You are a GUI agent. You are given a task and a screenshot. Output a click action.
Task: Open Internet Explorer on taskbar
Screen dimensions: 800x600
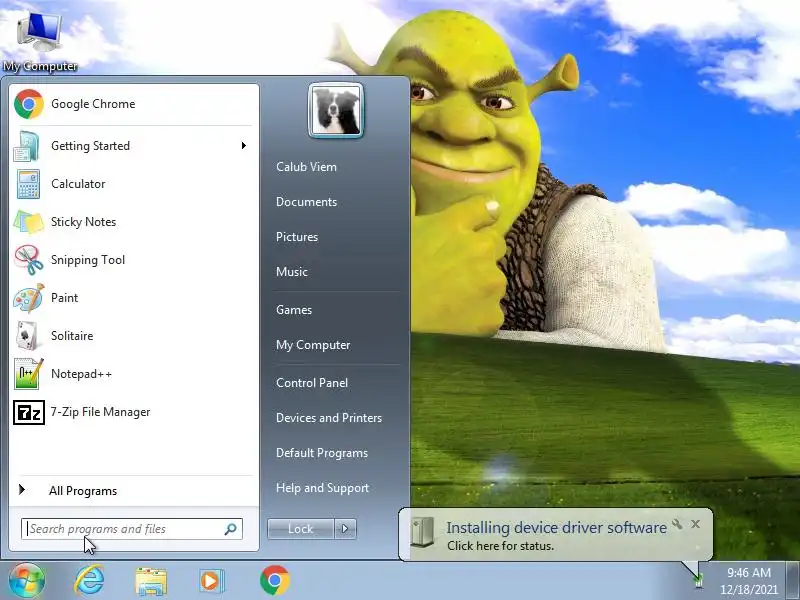(89, 581)
